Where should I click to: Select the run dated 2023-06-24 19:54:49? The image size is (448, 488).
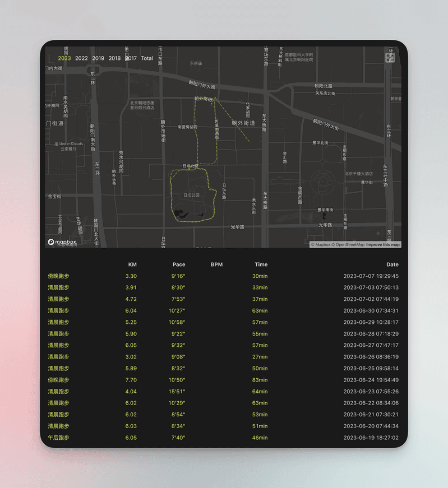223,380
